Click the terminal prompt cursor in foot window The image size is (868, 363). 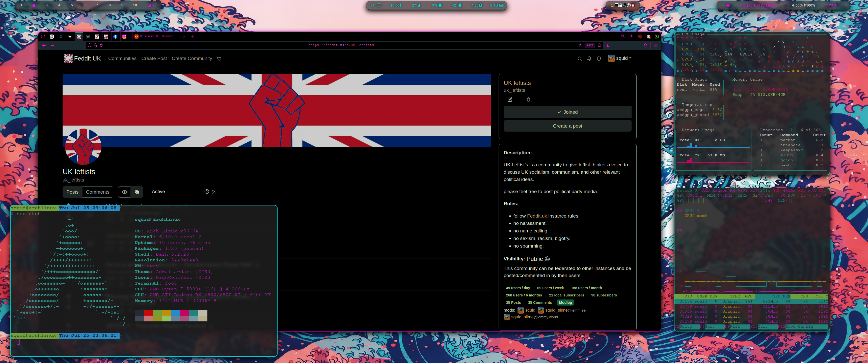click(18, 342)
